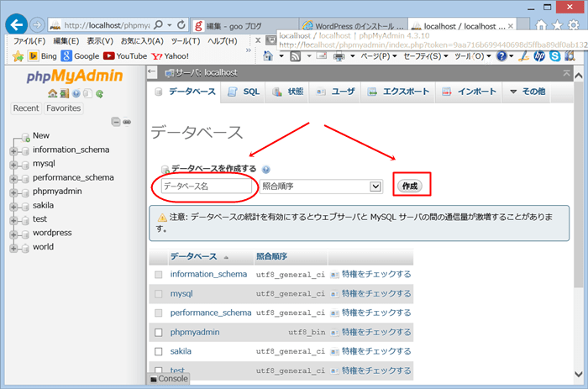Open the information_schema link in the table

pos(208,274)
